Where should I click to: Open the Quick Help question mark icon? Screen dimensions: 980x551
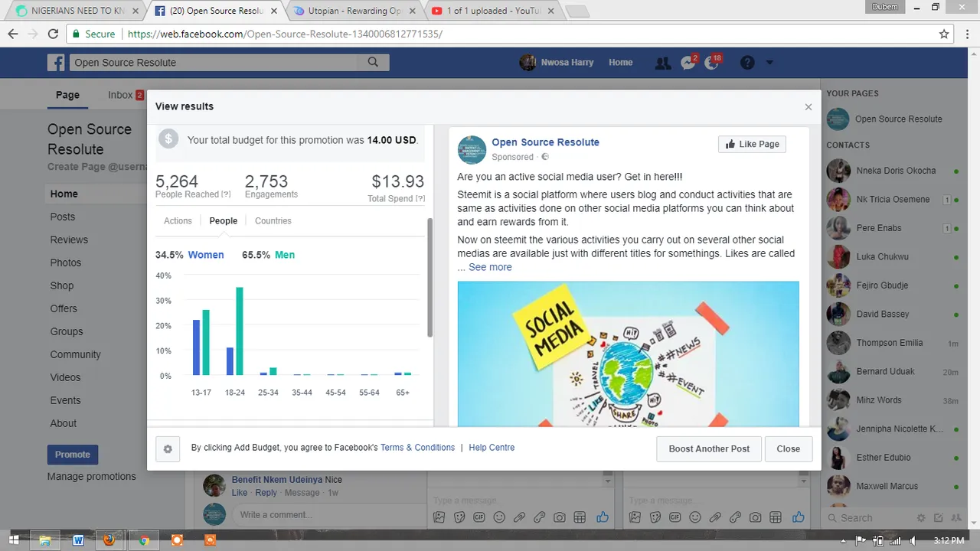747,63
